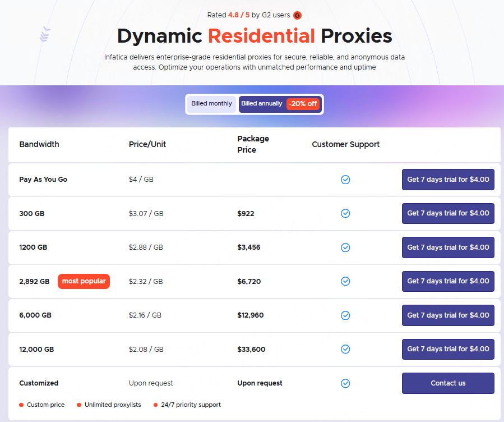Get trial for the 1200 GB plan
The width and height of the screenshot is (504, 422).
click(448, 247)
